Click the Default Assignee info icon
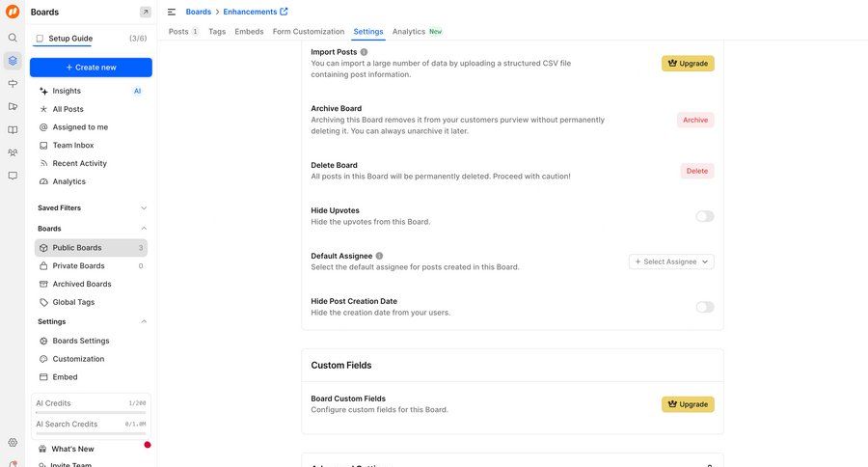The image size is (868, 467). [x=379, y=256]
